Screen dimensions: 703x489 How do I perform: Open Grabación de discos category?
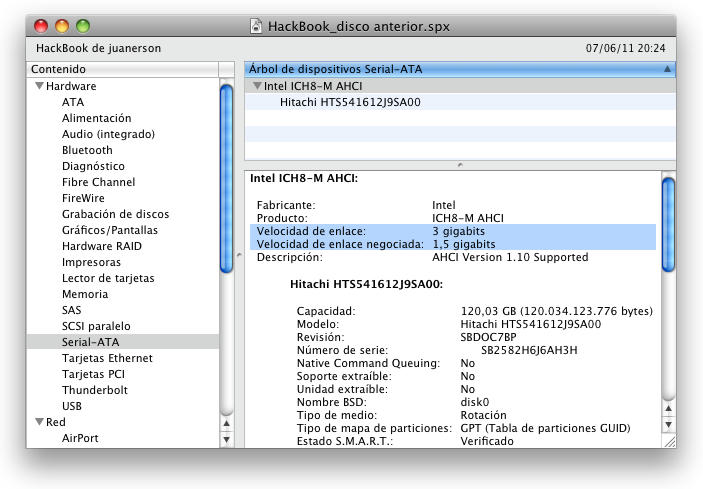115,214
